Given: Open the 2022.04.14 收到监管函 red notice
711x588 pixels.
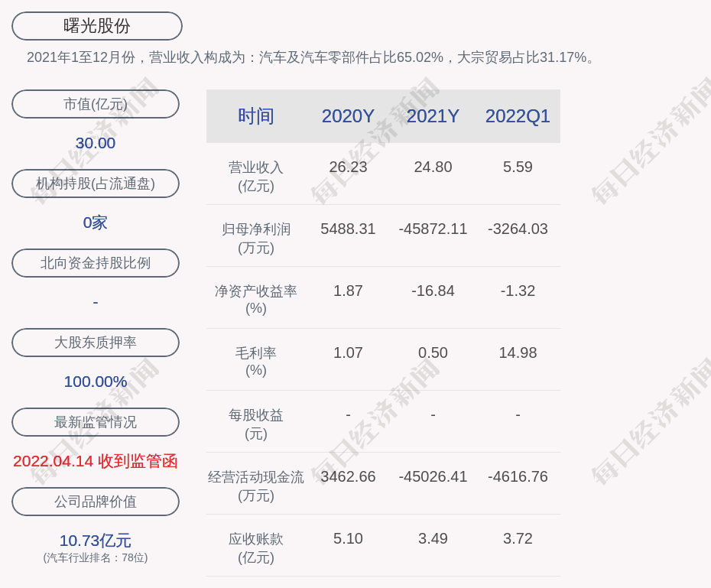Looking at the screenshot, I should point(96,461).
